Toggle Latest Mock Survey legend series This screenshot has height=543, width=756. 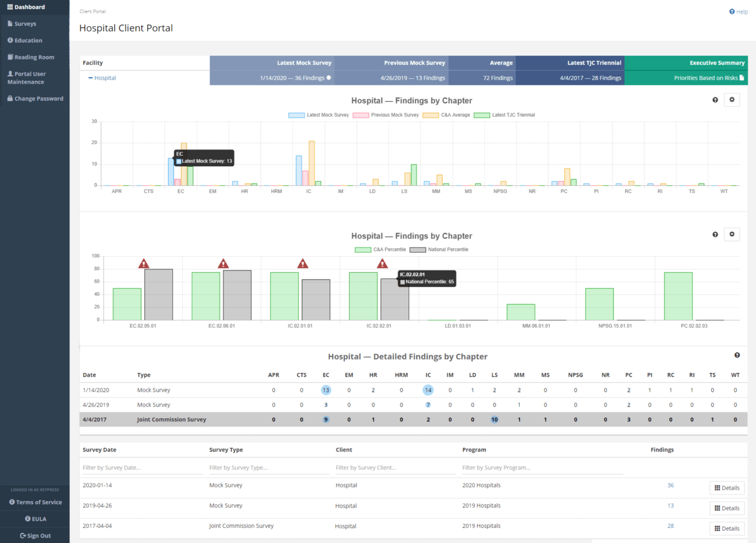[x=318, y=115]
